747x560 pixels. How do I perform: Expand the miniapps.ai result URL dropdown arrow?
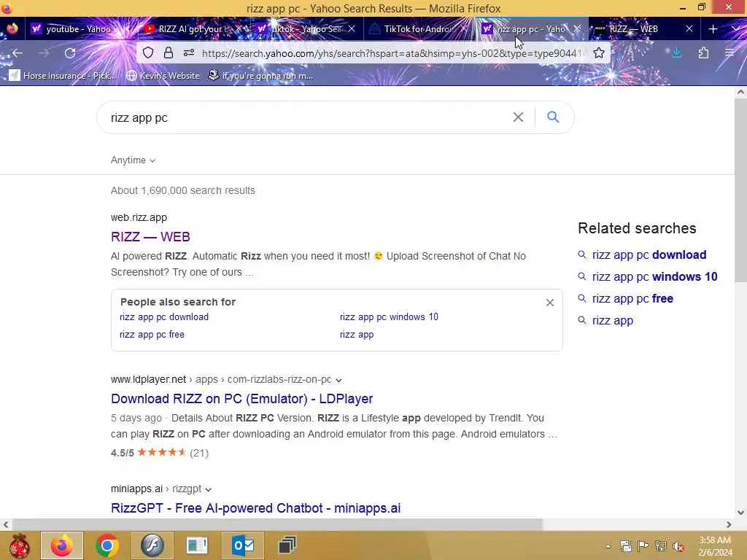tap(208, 489)
